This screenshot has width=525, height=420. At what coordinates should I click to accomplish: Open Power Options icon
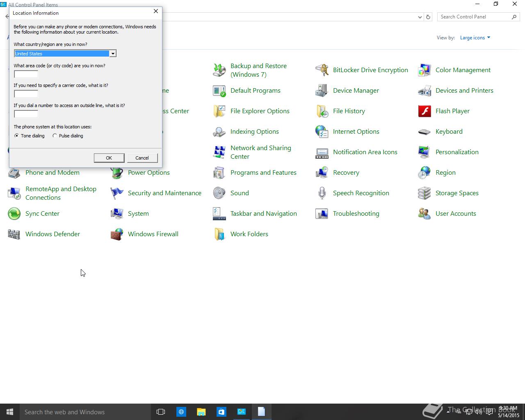pos(117,173)
